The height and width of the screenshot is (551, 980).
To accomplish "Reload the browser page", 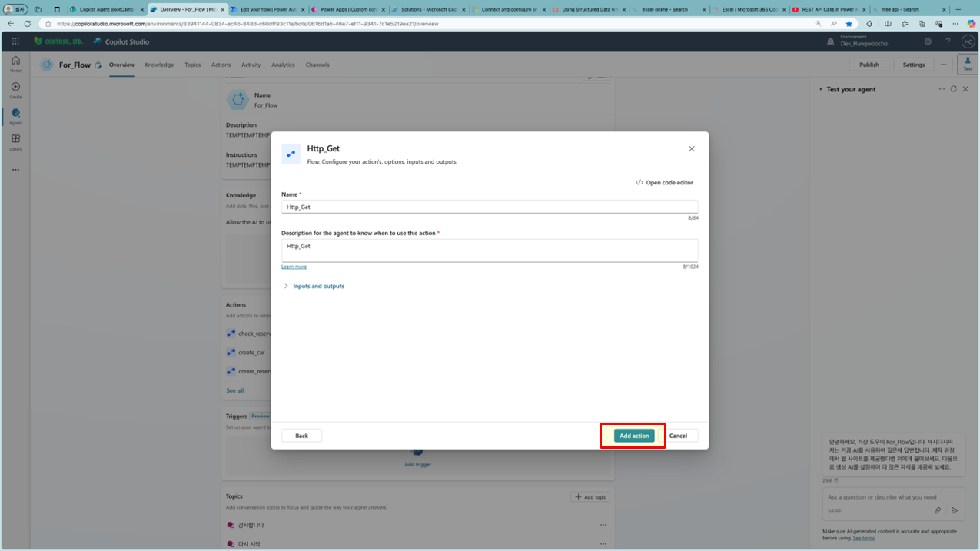I will [x=28, y=23].
